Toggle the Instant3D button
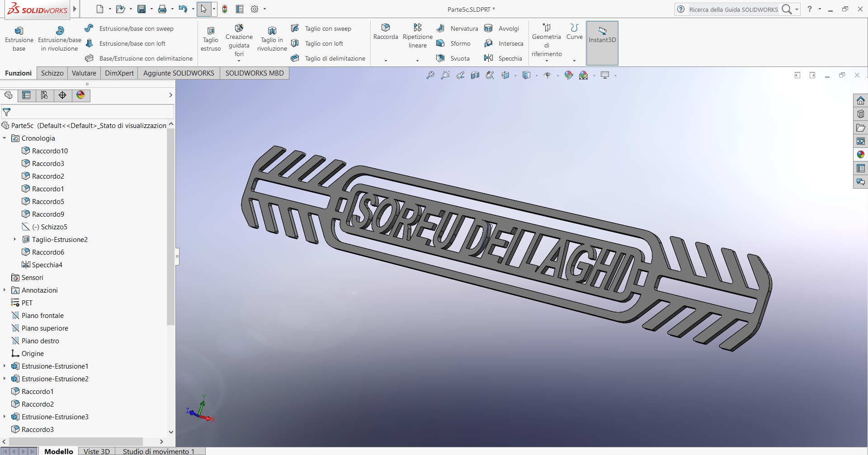This screenshot has height=455, width=868. [602, 43]
